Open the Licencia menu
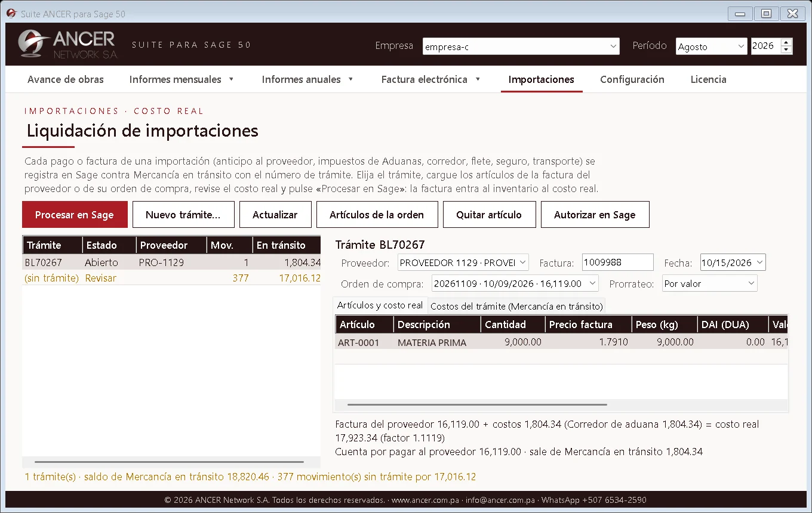812x513 pixels. coord(709,79)
